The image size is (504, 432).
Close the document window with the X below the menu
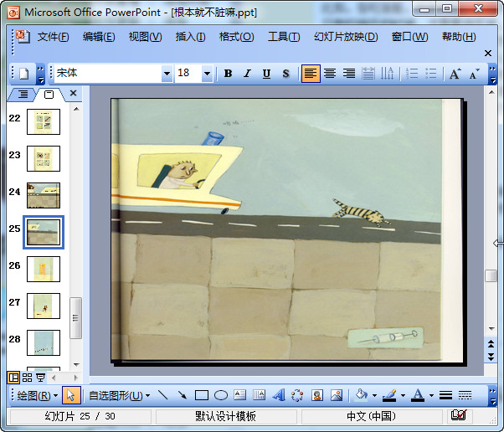point(488,53)
